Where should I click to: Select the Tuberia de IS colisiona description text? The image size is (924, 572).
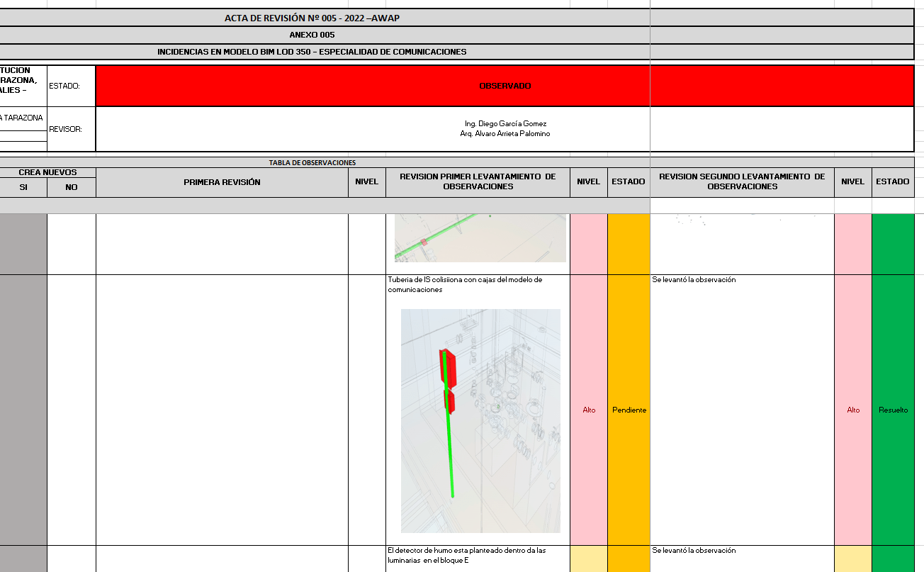464,284
